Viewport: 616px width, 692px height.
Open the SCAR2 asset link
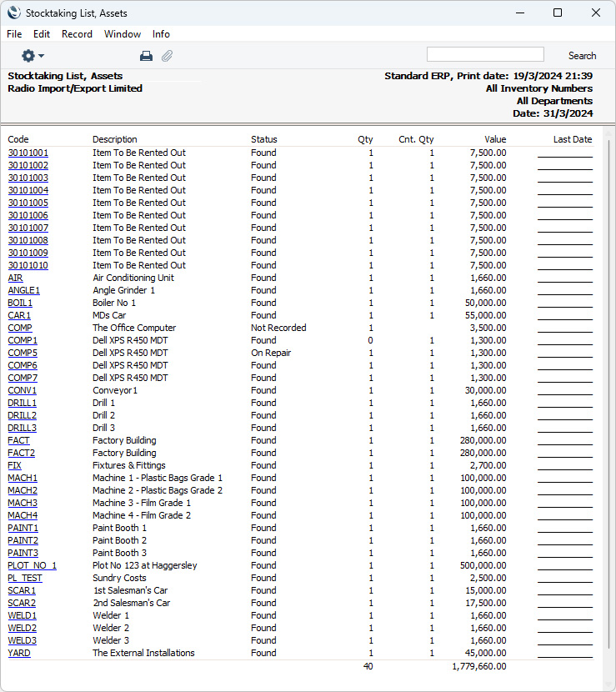pos(22,604)
